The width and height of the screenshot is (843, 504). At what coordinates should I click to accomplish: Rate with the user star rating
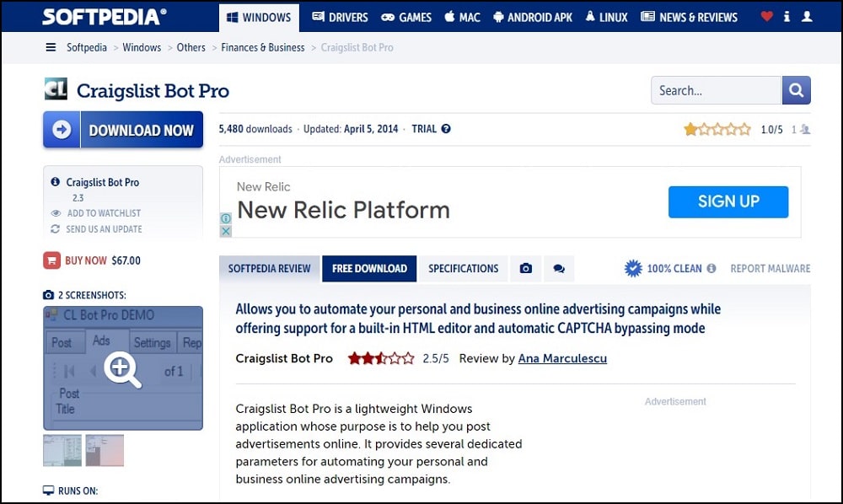coord(717,129)
